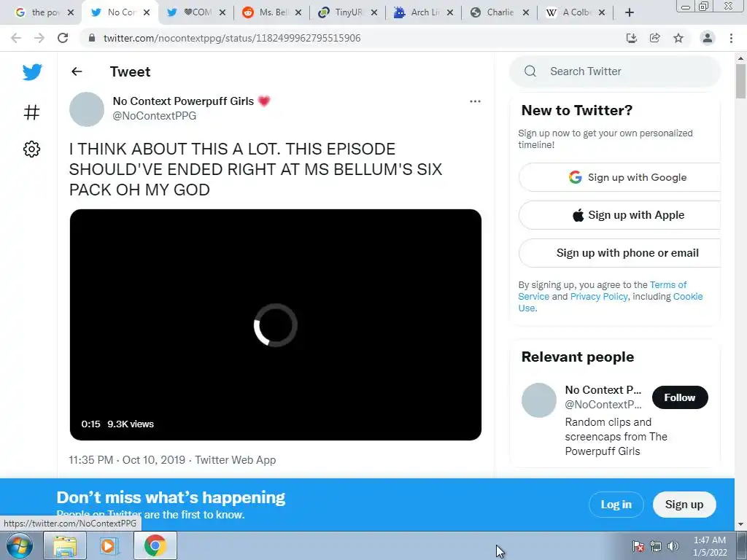
Task: Click the volume speaker tray icon
Action: coord(673,546)
